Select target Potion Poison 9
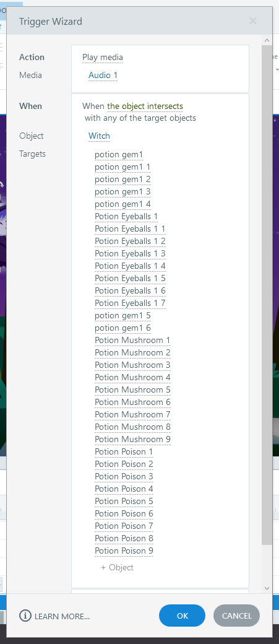279x644 pixels. (x=124, y=550)
